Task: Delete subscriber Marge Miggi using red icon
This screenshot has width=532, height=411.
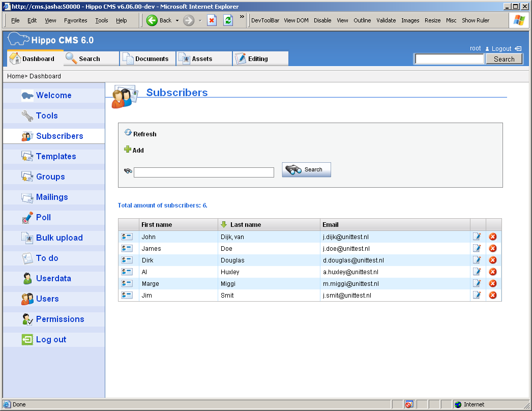Action: [x=493, y=283]
